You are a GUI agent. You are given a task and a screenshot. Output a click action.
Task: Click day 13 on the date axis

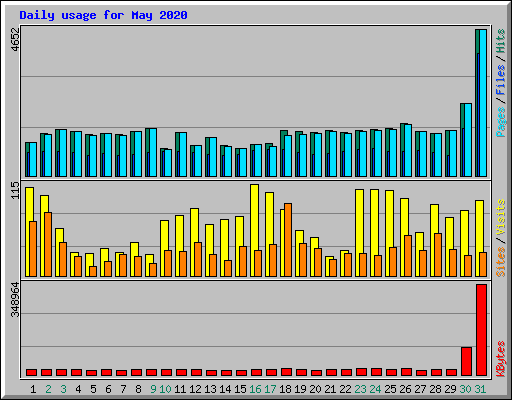point(210,389)
